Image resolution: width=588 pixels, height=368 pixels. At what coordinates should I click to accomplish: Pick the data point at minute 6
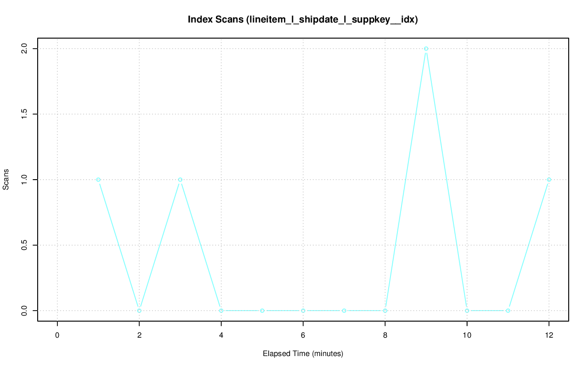(303, 311)
